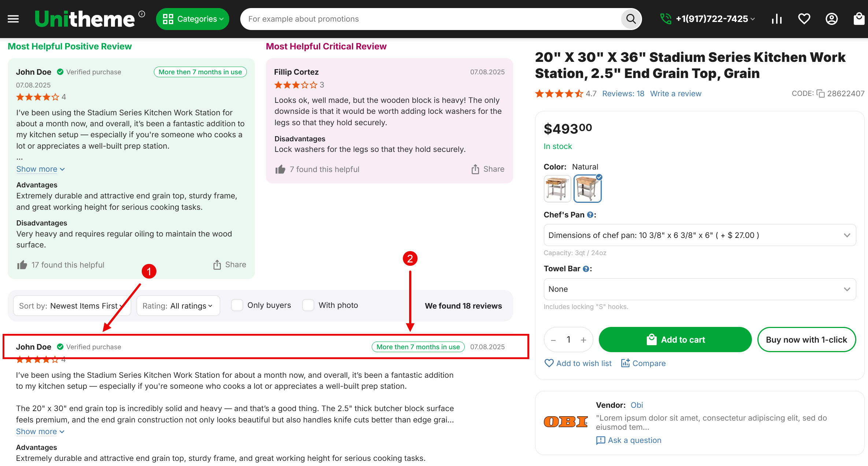This screenshot has height=466, width=868.
Task: Open the wishlist heart icon in header
Action: [x=804, y=19]
